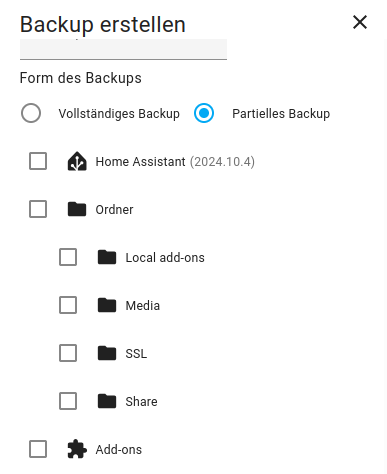387x474 pixels.
Task: Tick the Ordner checkbox
Action: (38, 209)
